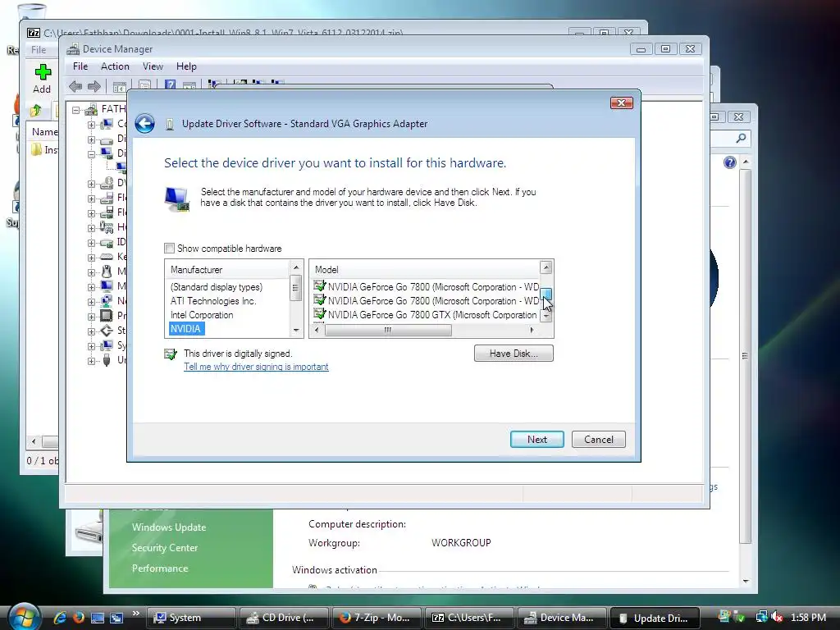
Task: Open the Performance link in System window
Action: point(160,568)
